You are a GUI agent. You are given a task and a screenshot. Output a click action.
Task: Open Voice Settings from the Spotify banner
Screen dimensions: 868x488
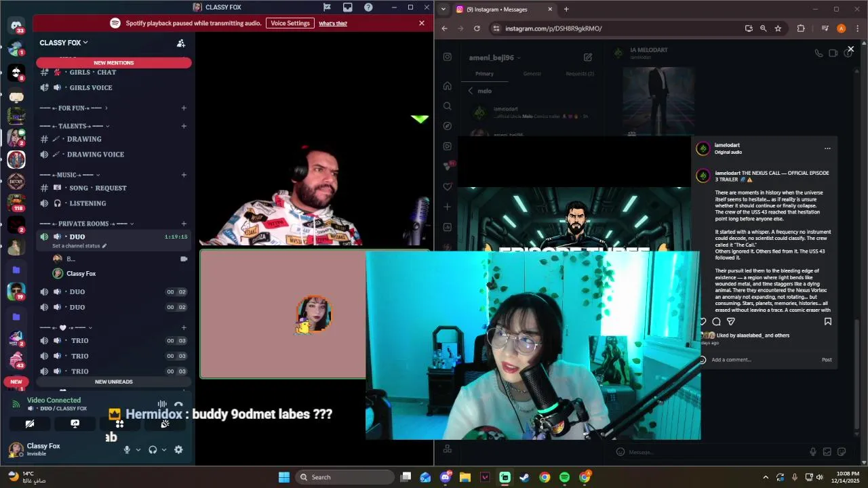tap(290, 23)
